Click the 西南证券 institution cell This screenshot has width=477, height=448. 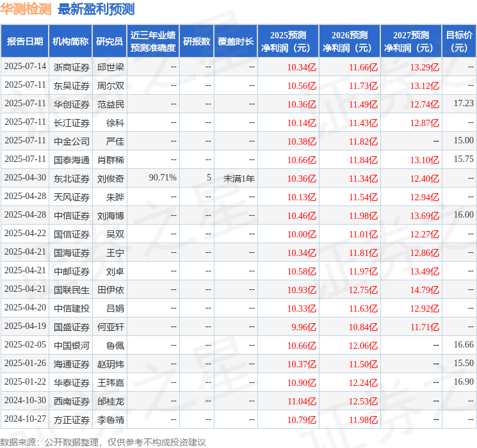click(x=72, y=401)
